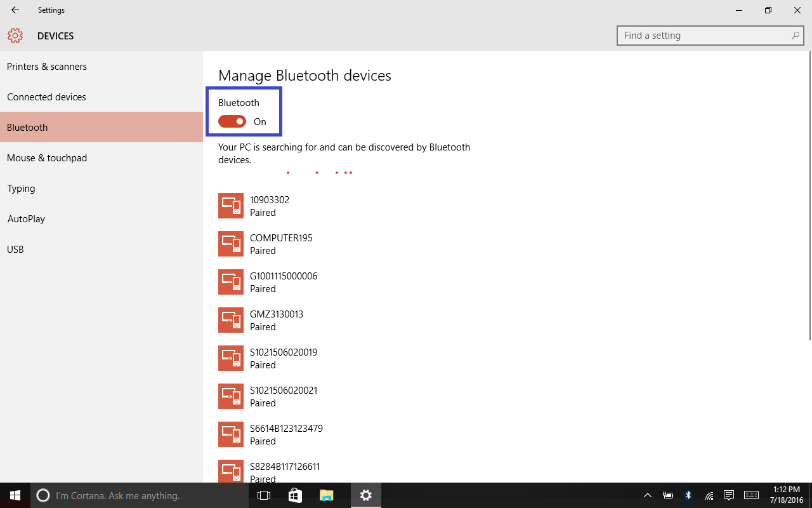Viewport: 812px width, 508px height.
Task: Open File Explorer from taskbar
Action: point(326,495)
